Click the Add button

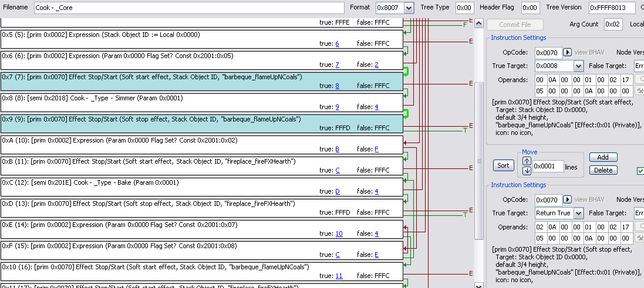603,157
